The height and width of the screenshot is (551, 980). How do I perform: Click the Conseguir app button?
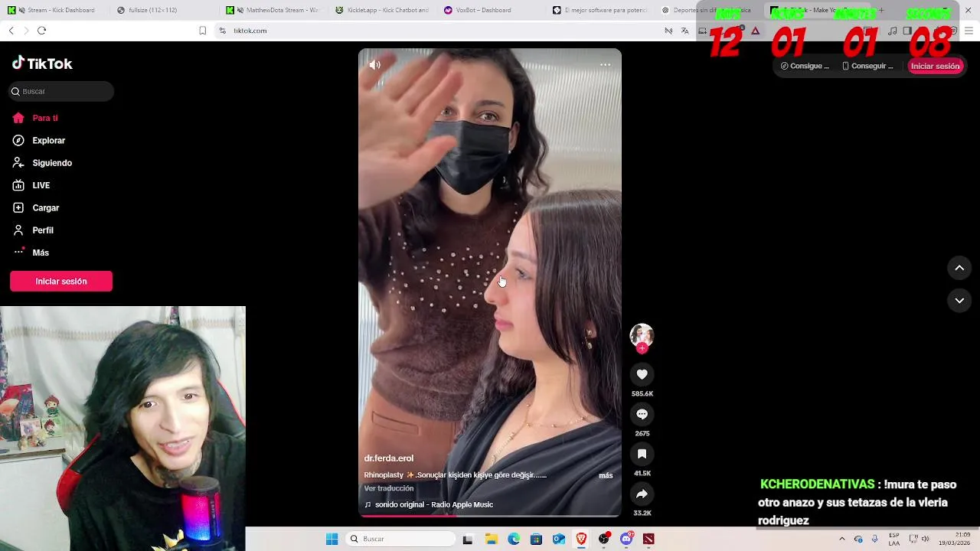[867, 66]
